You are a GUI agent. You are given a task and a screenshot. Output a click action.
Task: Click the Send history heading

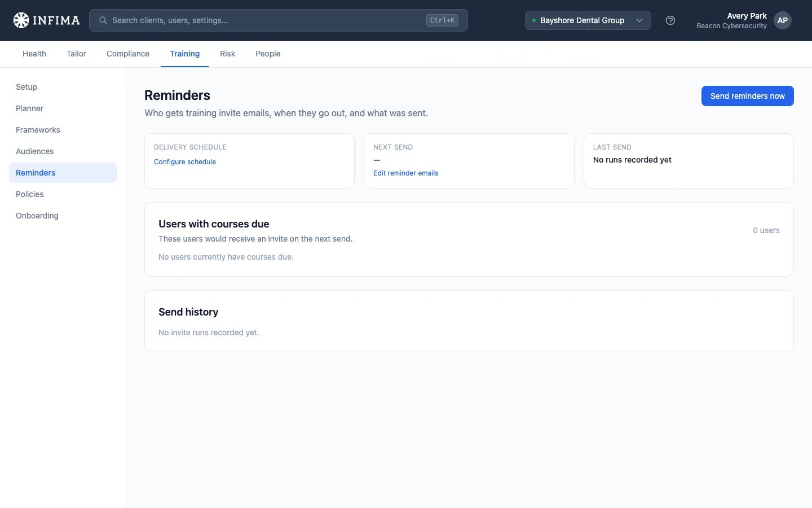pos(188,312)
